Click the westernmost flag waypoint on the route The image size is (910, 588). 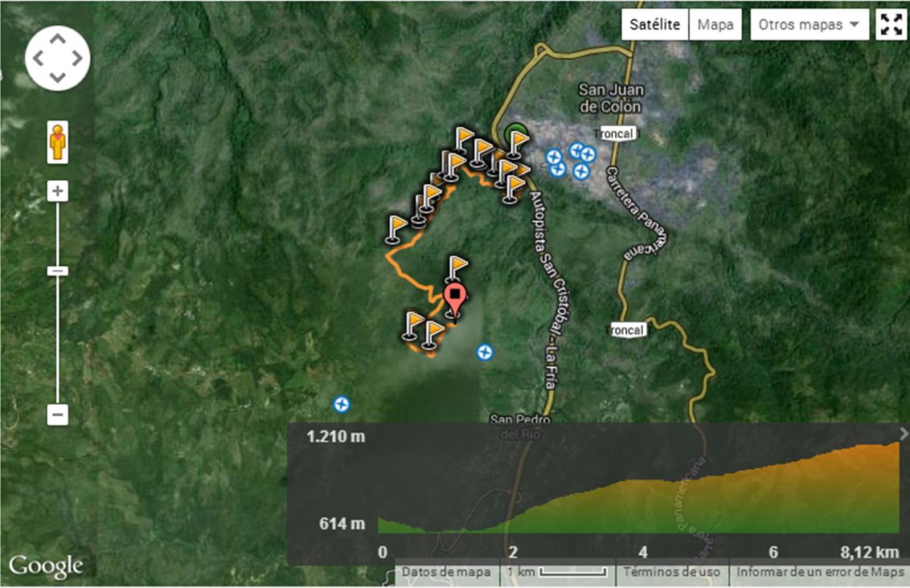[x=396, y=228]
